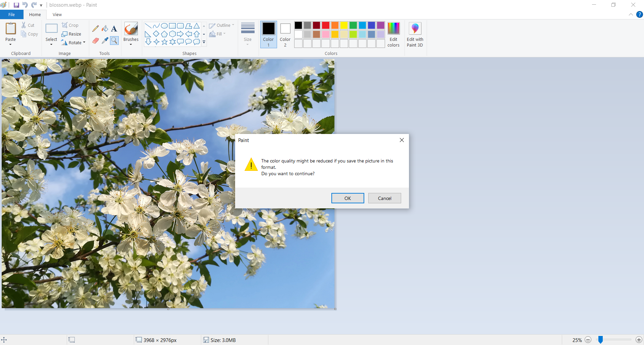Activate the Magnifier tool
This screenshot has height=345, width=644.
tap(114, 41)
